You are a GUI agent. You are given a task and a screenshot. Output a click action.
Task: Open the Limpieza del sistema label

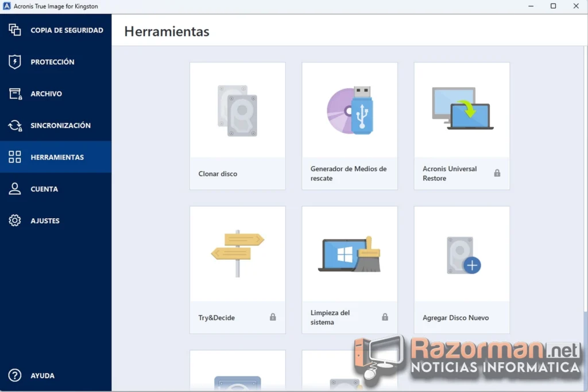pos(330,317)
